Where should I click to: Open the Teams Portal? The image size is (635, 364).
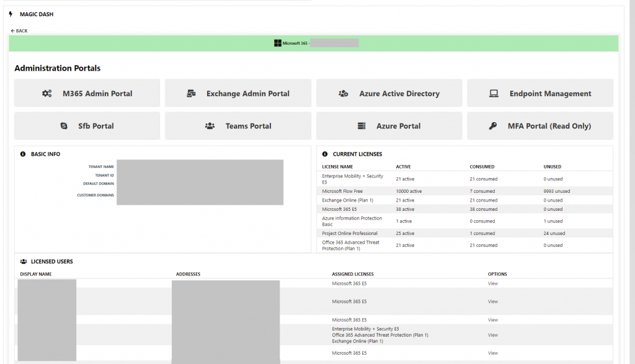[238, 126]
